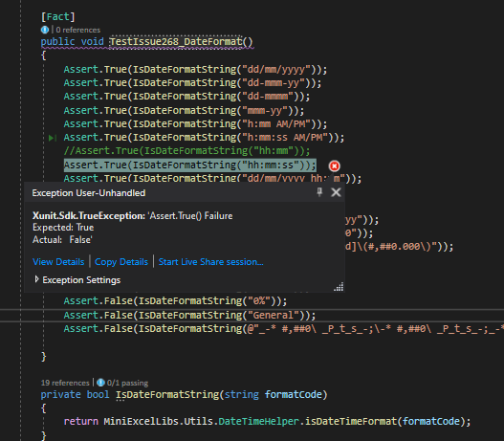Image resolution: width=504 pixels, height=441 pixels.
Task: Click the "dd-mmm-yy" assert line
Action: point(192,83)
